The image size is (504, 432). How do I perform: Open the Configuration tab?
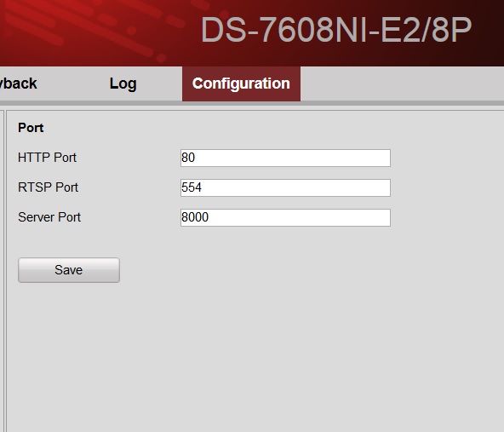241,84
